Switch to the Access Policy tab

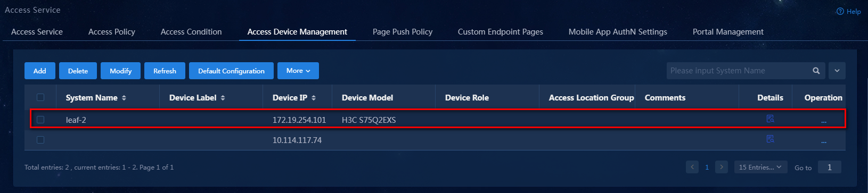pos(112,32)
